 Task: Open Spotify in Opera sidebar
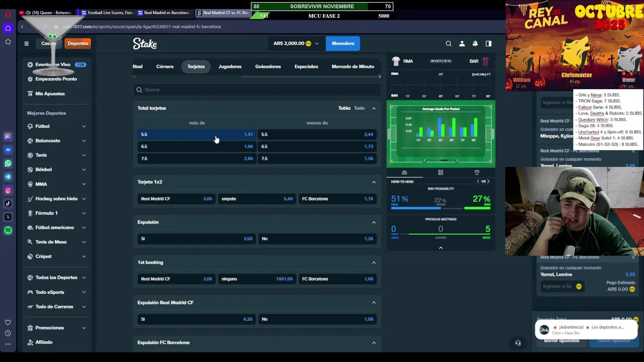pos(8,230)
